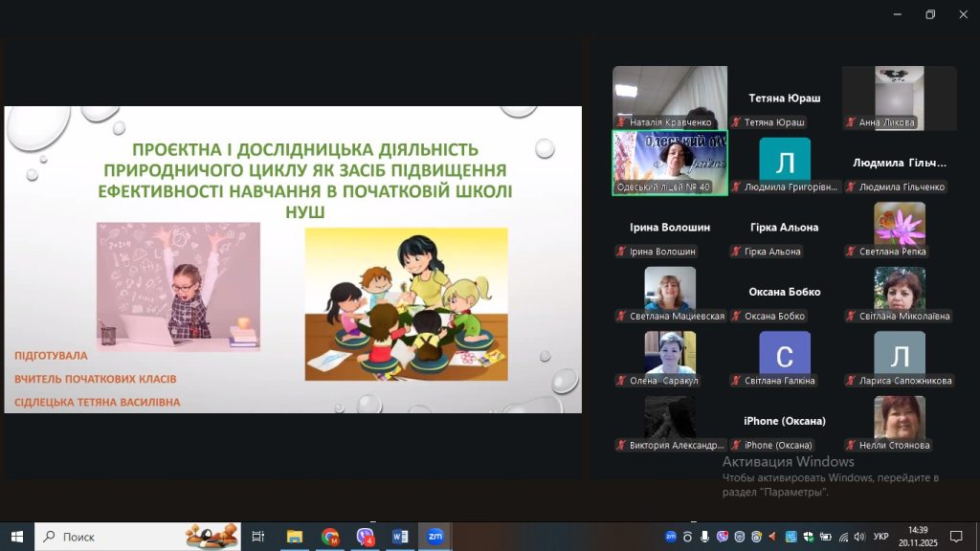Image resolution: width=980 pixels, height=551 pixels.
Task: Click muted mic icon beside Наталія Кравченко
Action: [x=621, y=122]
